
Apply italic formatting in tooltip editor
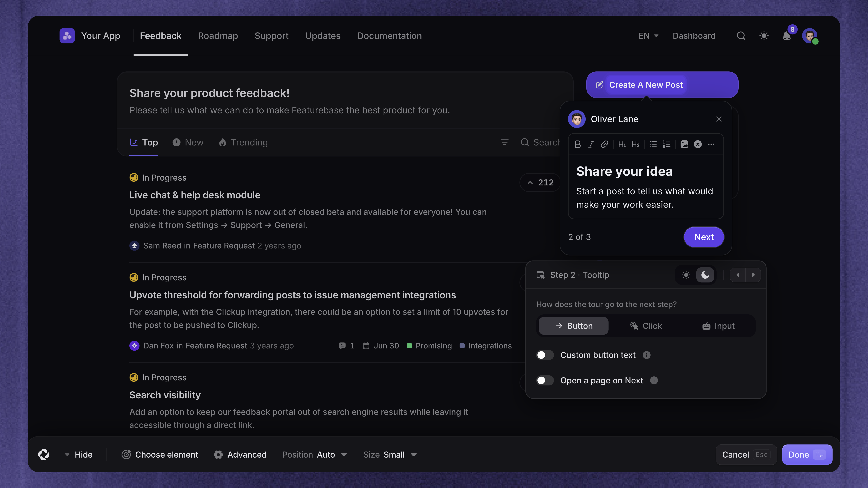point(591,144)
